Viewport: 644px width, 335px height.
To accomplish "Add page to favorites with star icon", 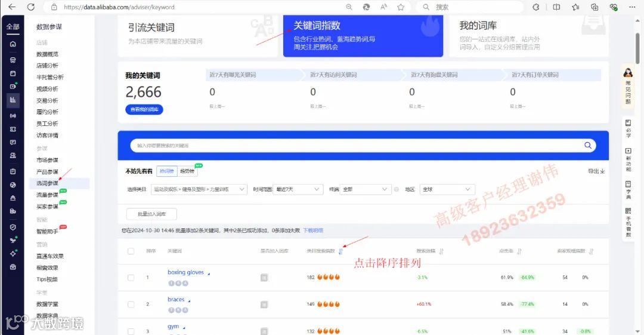I will click(401, 7).
